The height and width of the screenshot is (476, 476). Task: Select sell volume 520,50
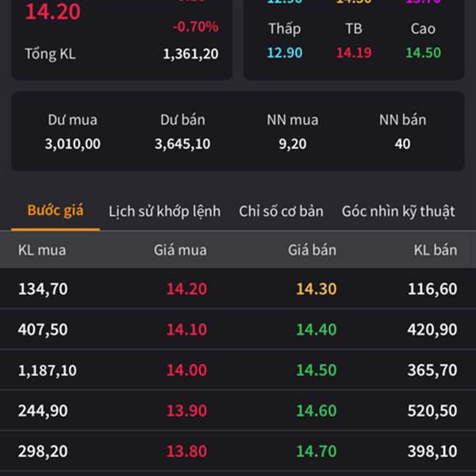(432, 411)
